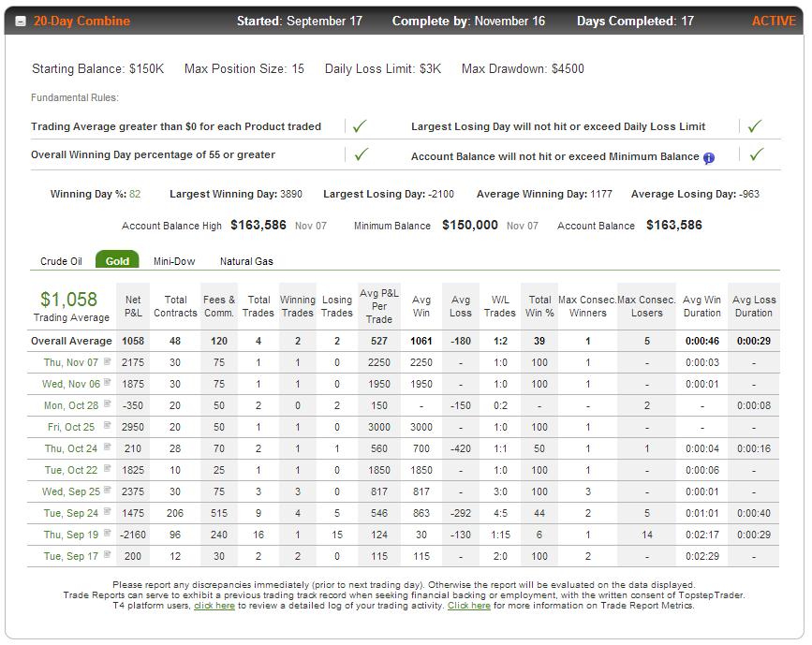Open note icon for Tue, Sep 17

[x=107, y=554]
